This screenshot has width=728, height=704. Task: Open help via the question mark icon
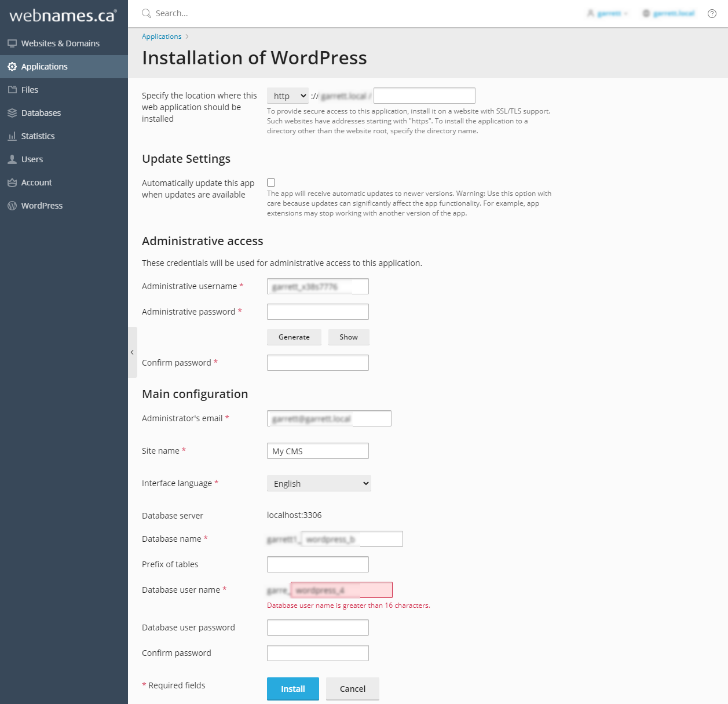[712, 13]
